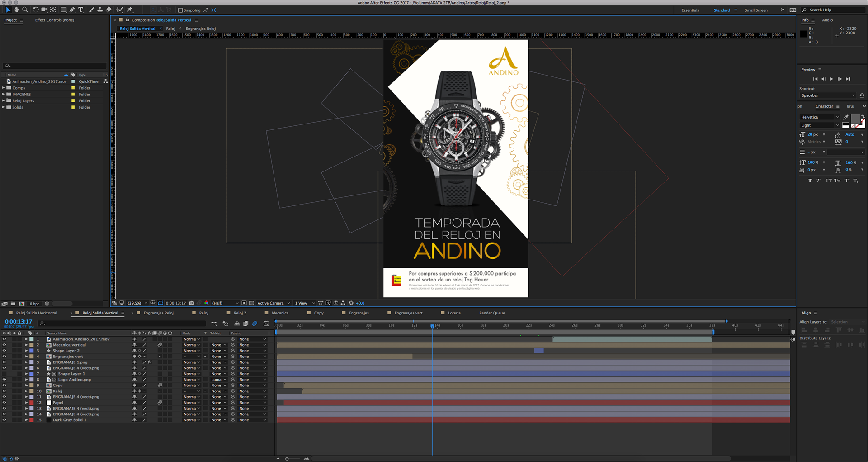Open Render Queue tab
Image resolution: width=868 pixels, height=462 pixels.
click(x=492, y=313)
